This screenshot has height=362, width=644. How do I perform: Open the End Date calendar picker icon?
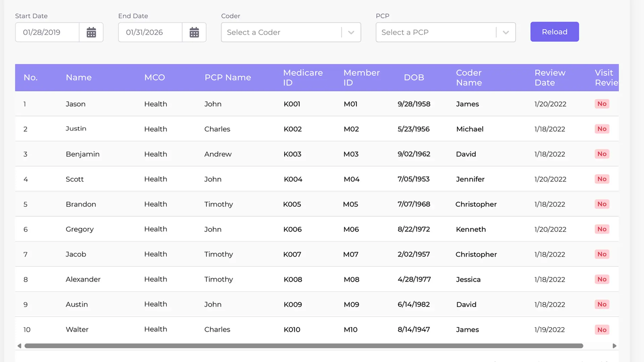(x=194, y=33)
